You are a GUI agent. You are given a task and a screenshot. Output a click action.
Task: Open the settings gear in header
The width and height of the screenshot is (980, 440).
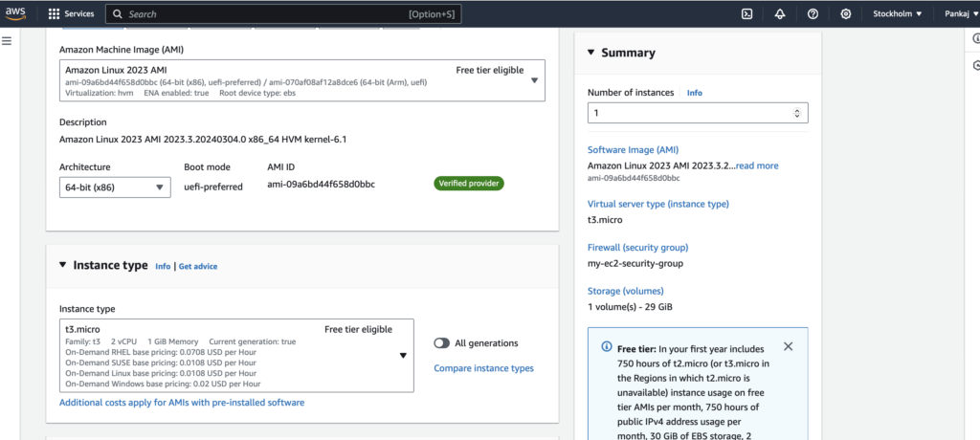coord(846,13)
